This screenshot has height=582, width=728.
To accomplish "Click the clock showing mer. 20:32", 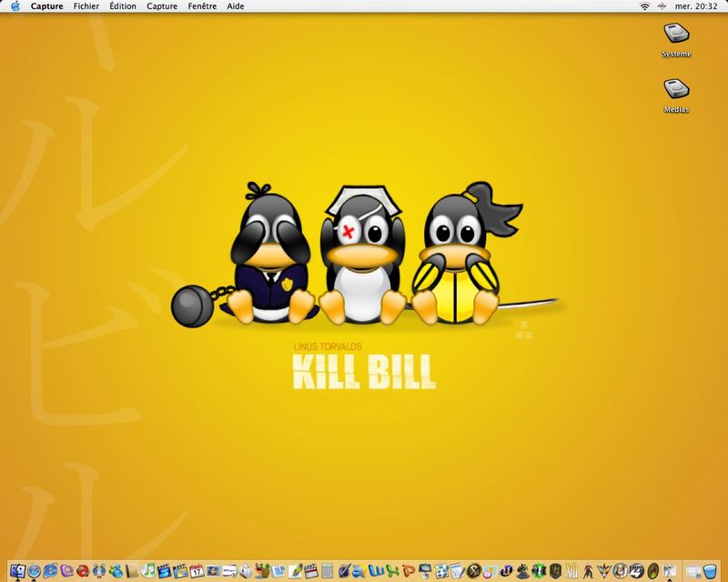I will tap(695, 6).
